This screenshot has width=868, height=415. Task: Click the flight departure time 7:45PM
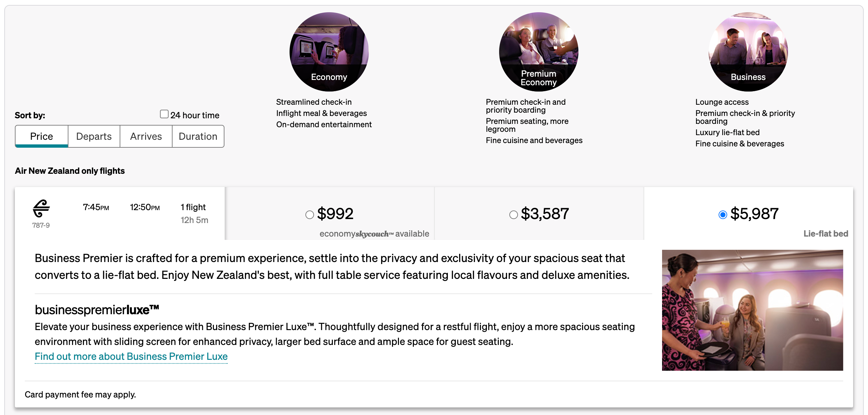point(96,207)
